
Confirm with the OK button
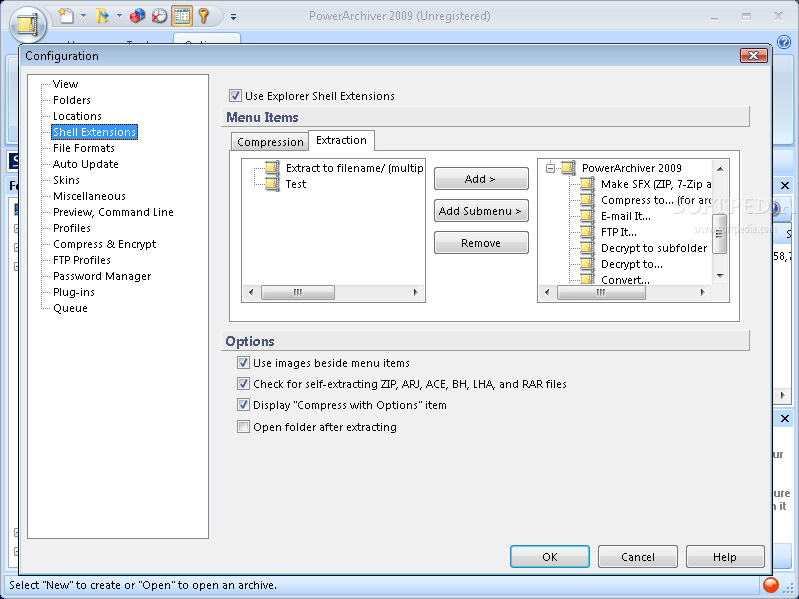pos(550,557)
